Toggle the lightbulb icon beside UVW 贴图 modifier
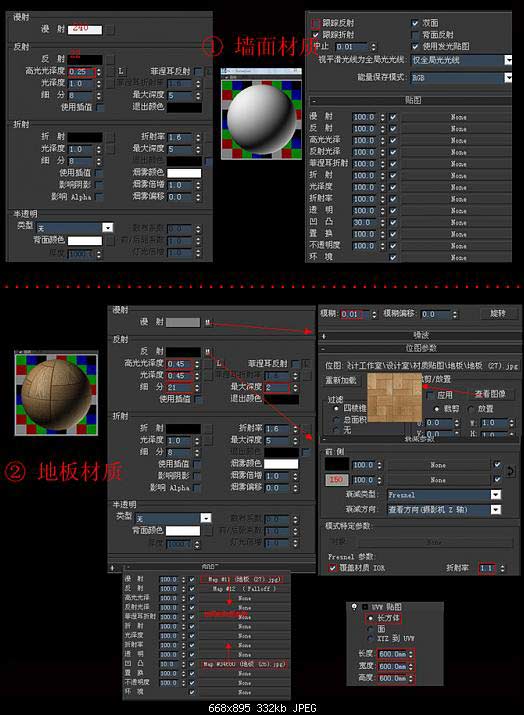This screenshot has height=715, width=524. tap(354, 607)
